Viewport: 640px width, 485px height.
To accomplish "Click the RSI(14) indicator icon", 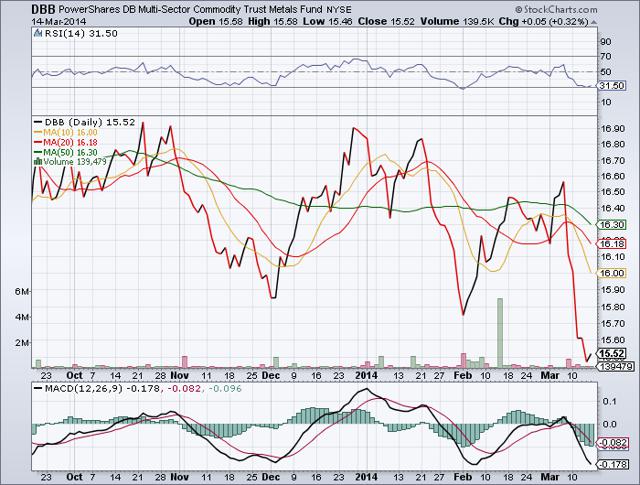I will pos(38,33).
